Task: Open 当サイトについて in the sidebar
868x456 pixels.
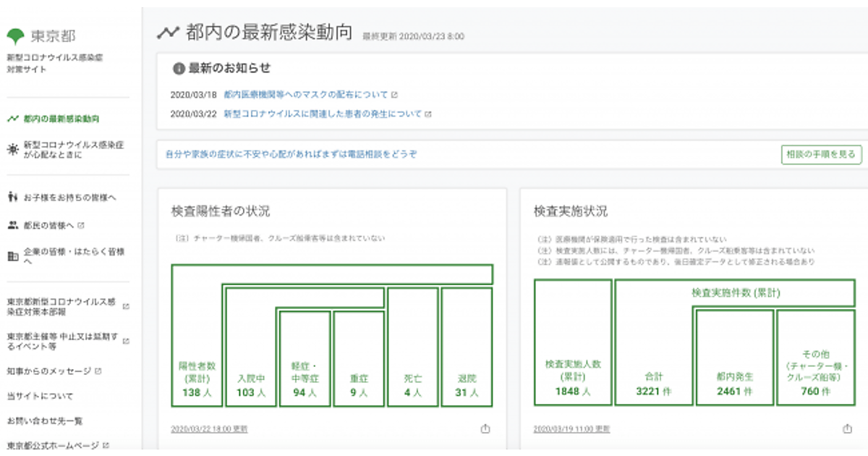Action: coord(40,396)
